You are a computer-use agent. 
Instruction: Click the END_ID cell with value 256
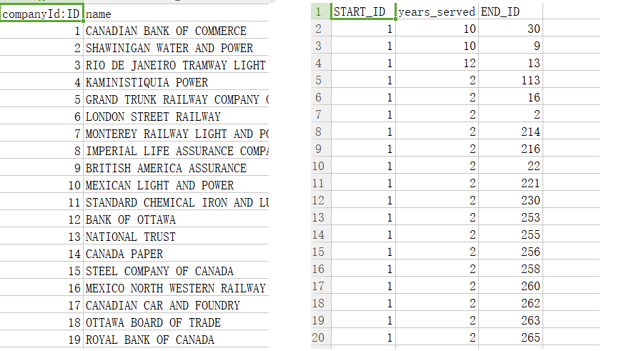point(510,252)
